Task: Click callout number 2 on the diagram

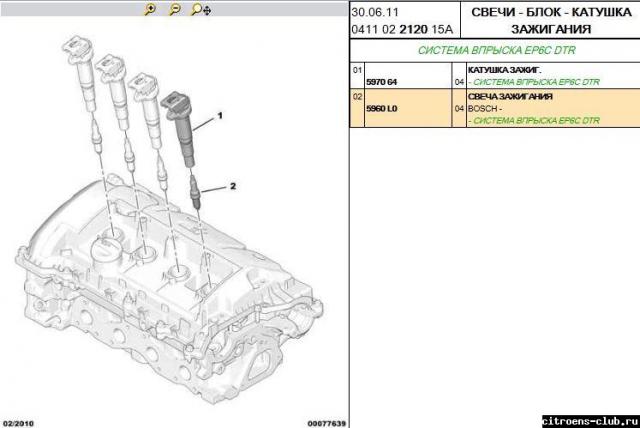Action: tap(233, 186)
